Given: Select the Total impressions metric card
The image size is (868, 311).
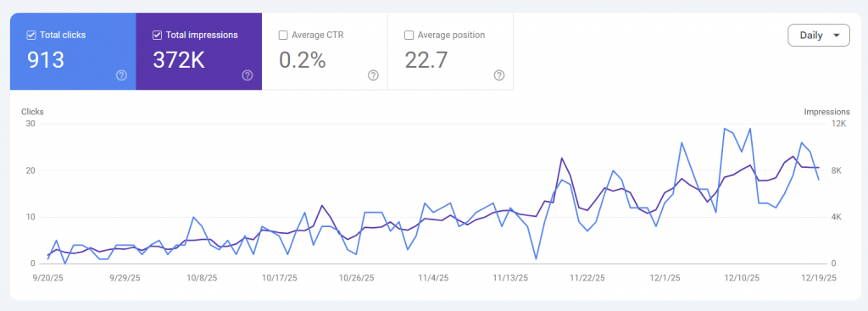Looking at the screenshot, I should click(x=198, y=52).
